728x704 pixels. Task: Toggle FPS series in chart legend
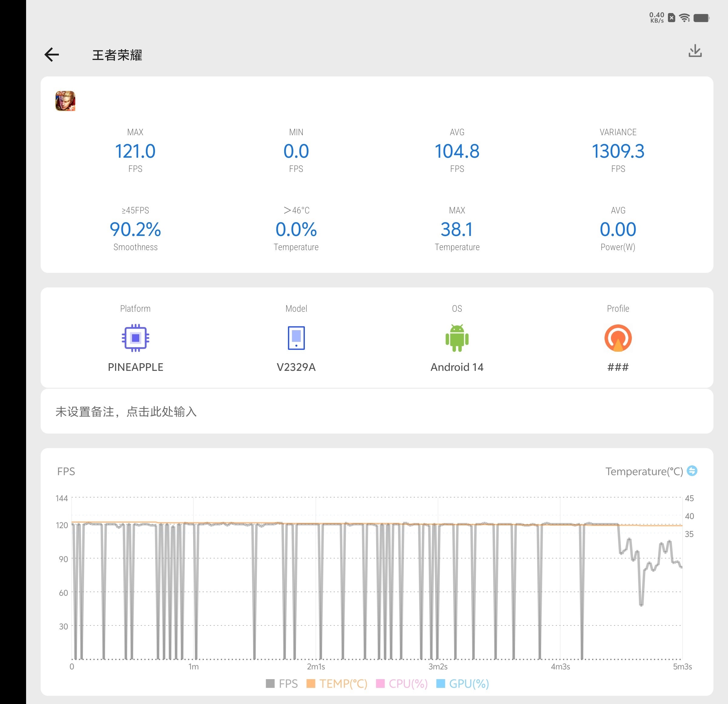pyautogui.click(x=282, y=684)
